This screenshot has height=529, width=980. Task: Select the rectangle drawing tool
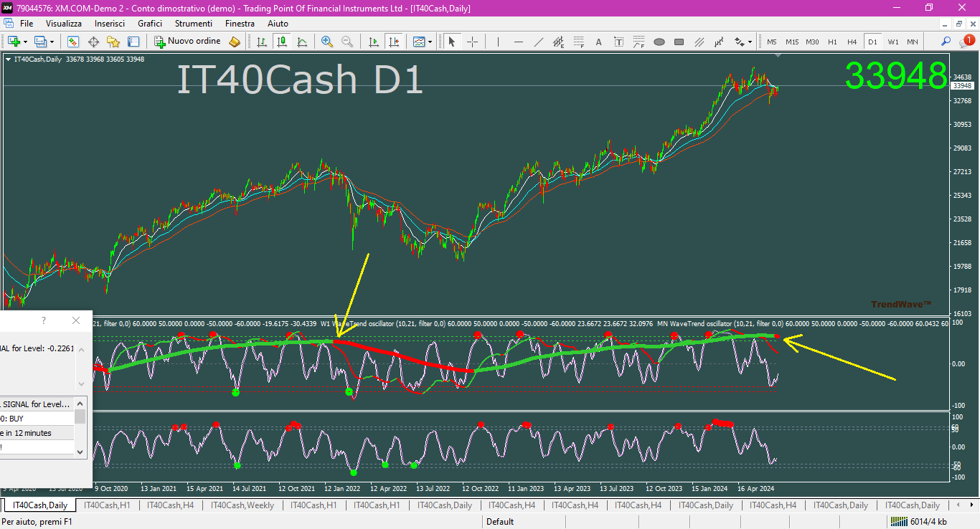[x=679, y=42]
